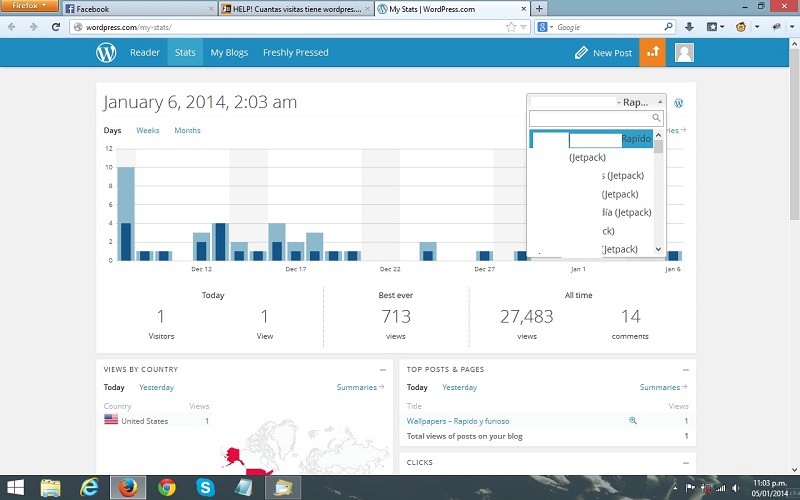
Task: Click the 713 best ever views value
Action: (x=396, y=317)
